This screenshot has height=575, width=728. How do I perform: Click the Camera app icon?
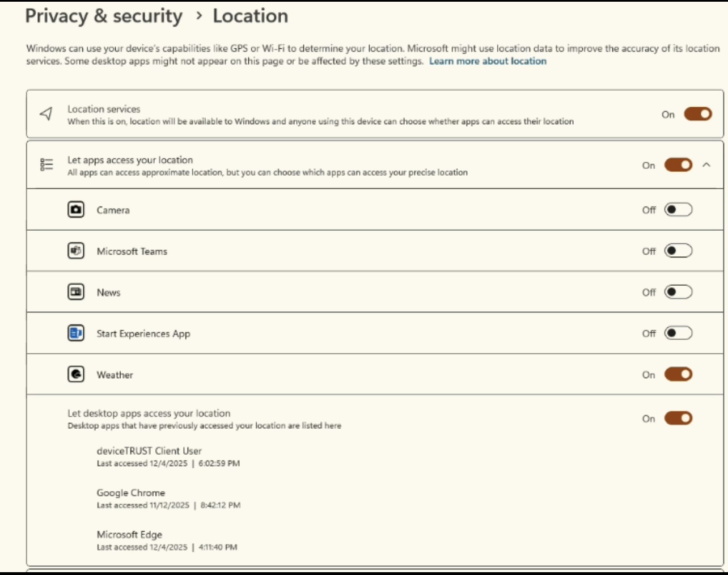click(x=76, y=210)
